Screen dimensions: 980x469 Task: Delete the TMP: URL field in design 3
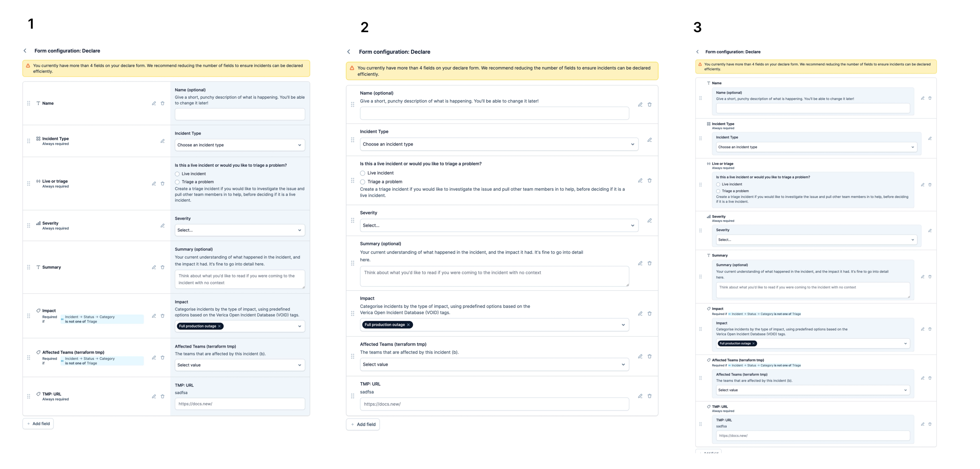[930, 424]
